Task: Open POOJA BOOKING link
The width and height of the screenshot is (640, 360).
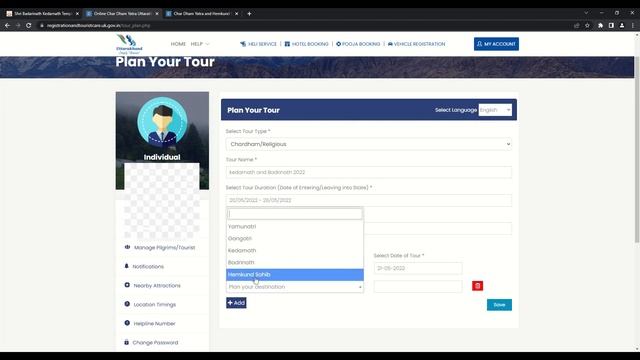Action: pyautogui.click(x=358, y=44)
